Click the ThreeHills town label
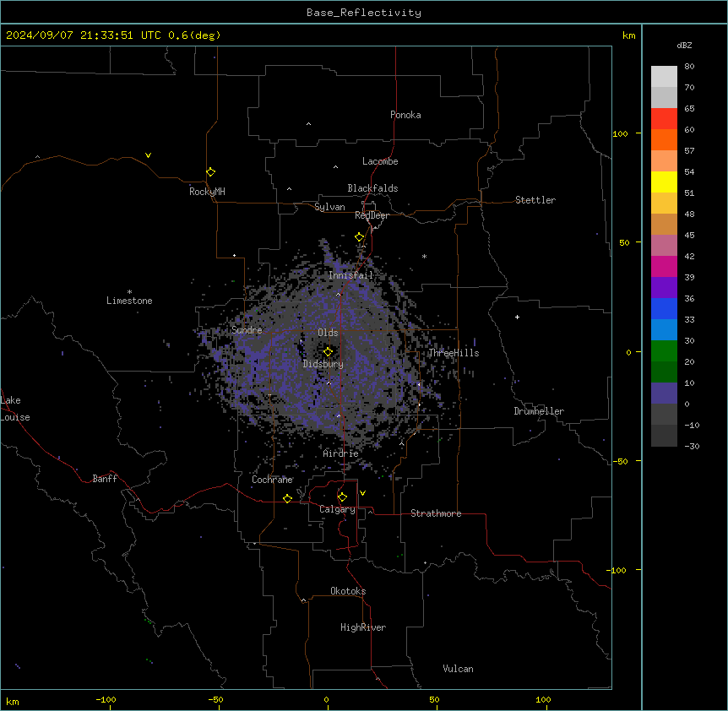This screenshot has height=711, width=728. click(454, 353)
